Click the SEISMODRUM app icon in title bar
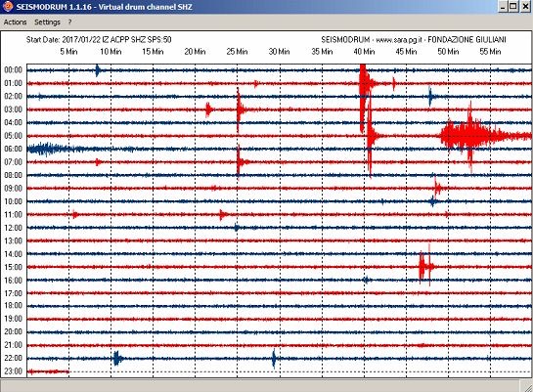 [8, 6]
